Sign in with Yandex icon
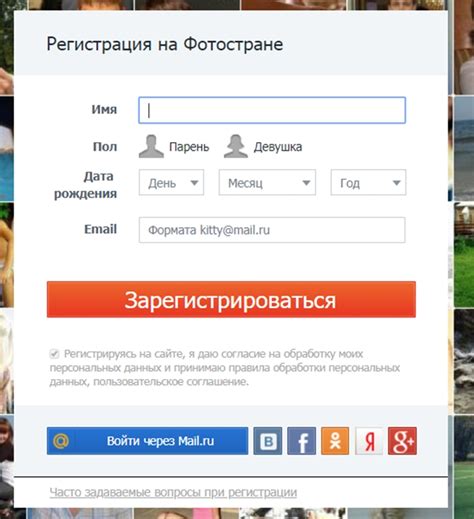This screenshot has height=519, width=474. coord(369,441)
